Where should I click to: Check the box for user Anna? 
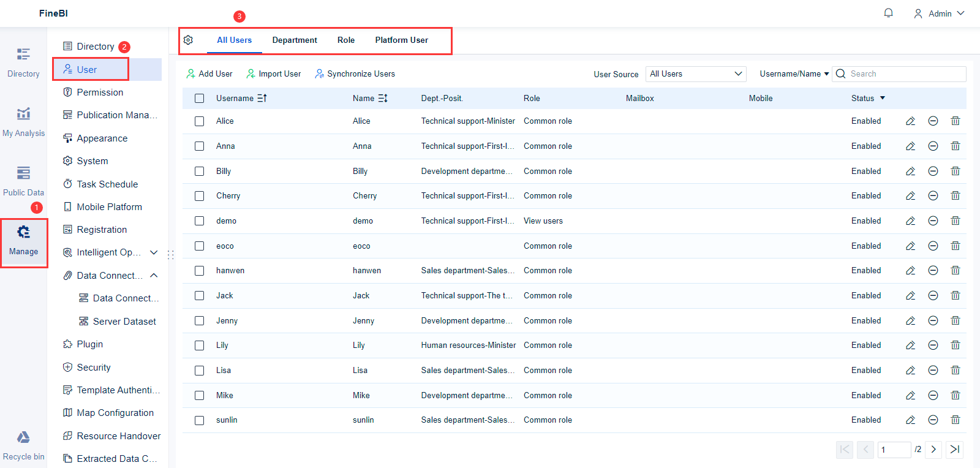[x=199, y=146]
